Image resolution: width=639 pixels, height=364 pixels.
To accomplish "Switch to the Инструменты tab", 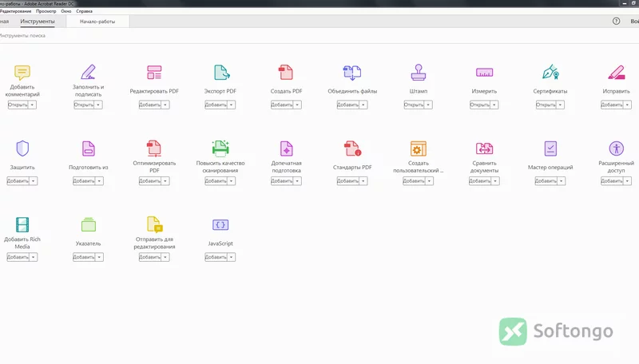I will (38, 22).
